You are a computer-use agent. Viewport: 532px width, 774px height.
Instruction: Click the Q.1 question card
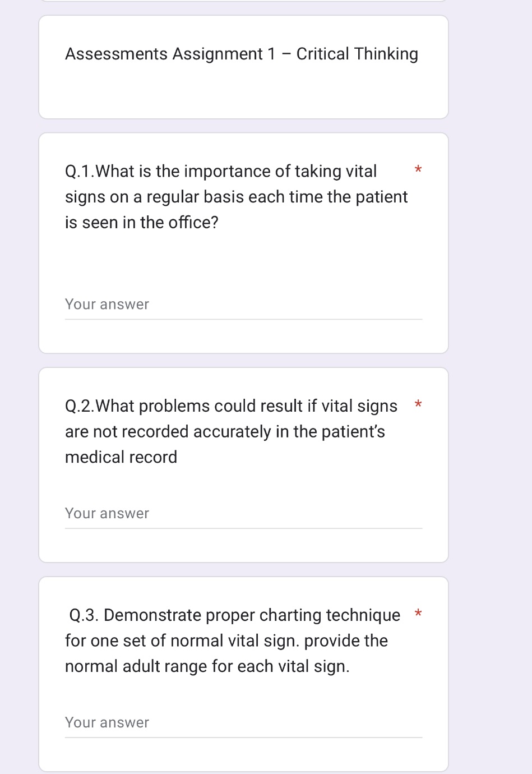click(x=243, y=241)
